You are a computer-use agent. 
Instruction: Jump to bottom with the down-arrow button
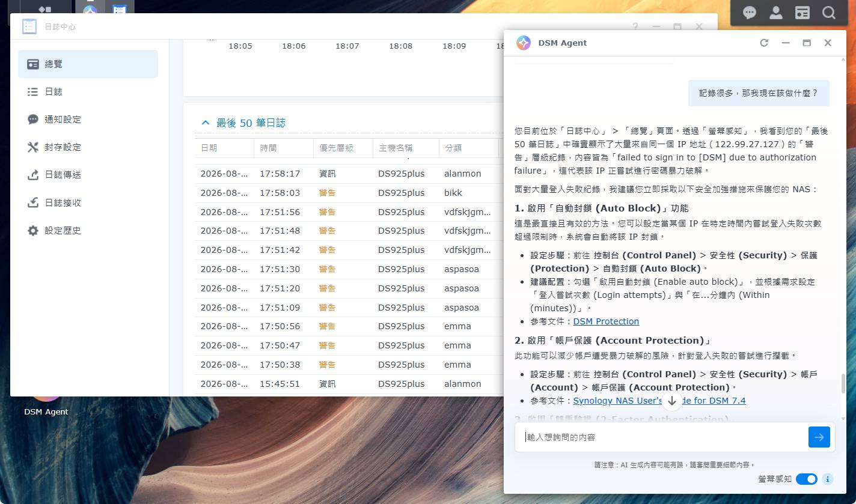point(672,401)
